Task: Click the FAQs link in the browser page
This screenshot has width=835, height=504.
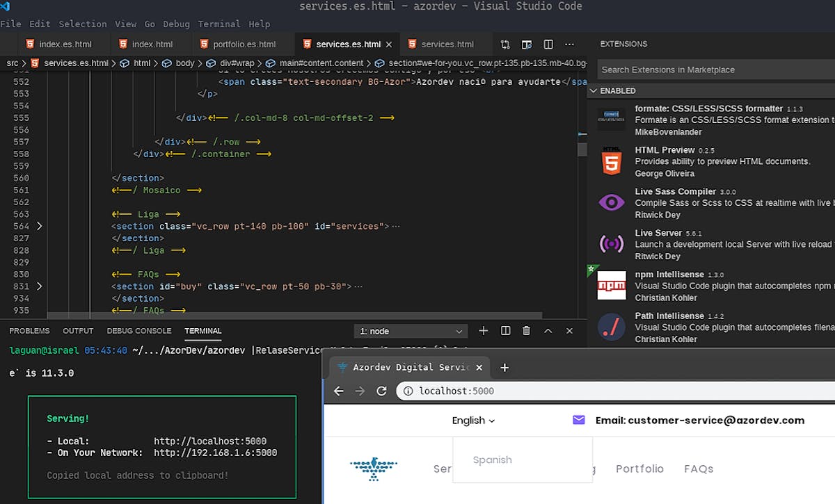Action: pyautogui.click(x=698, y=469)
